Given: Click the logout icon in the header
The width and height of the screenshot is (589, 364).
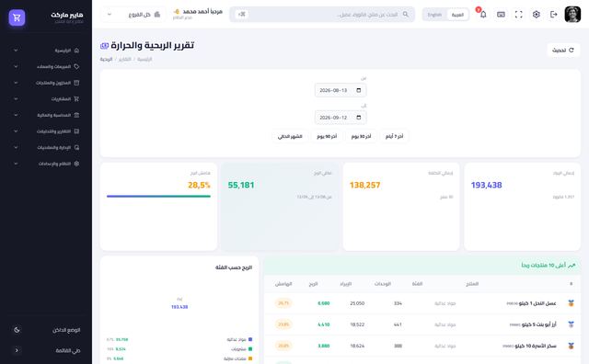Looking at the screenshot, I should pyautogui.click(x=554, y=15).
